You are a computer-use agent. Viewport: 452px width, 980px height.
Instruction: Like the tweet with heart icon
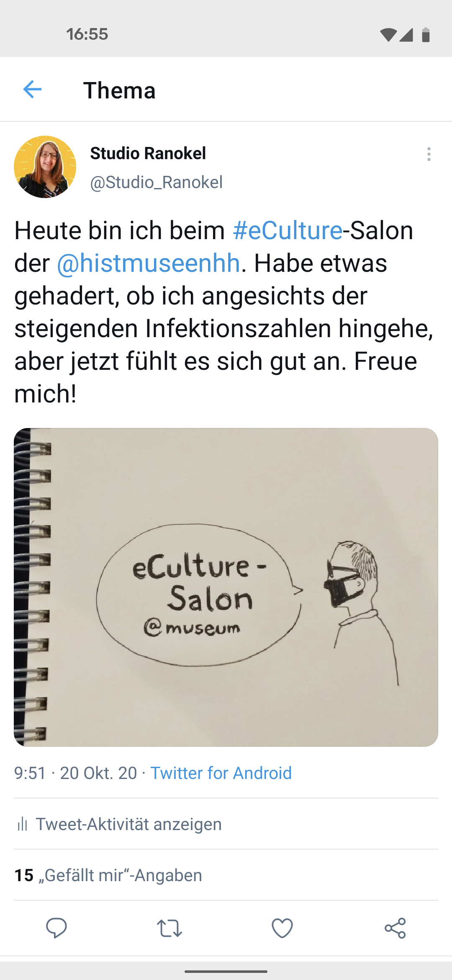(282, 928)
